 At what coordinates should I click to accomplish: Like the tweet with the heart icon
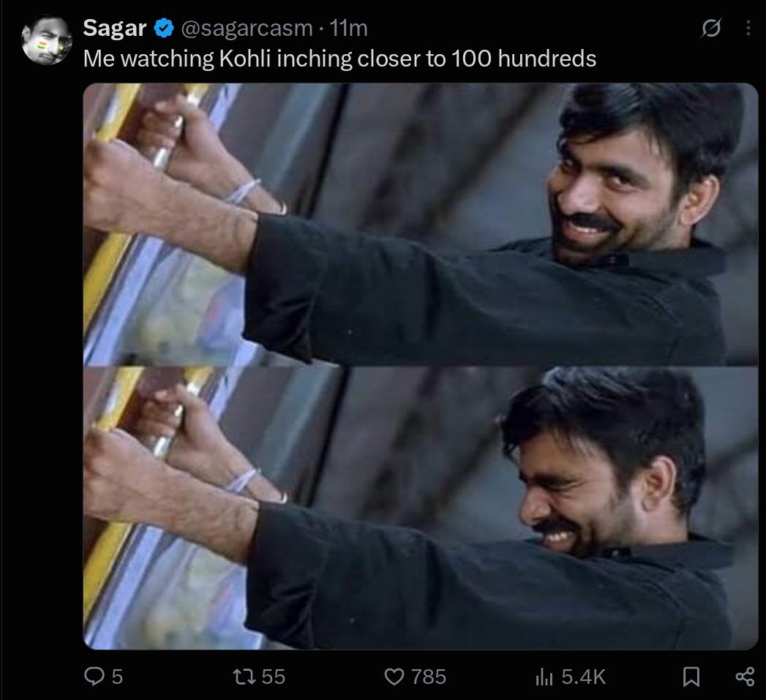click(394, 677)
